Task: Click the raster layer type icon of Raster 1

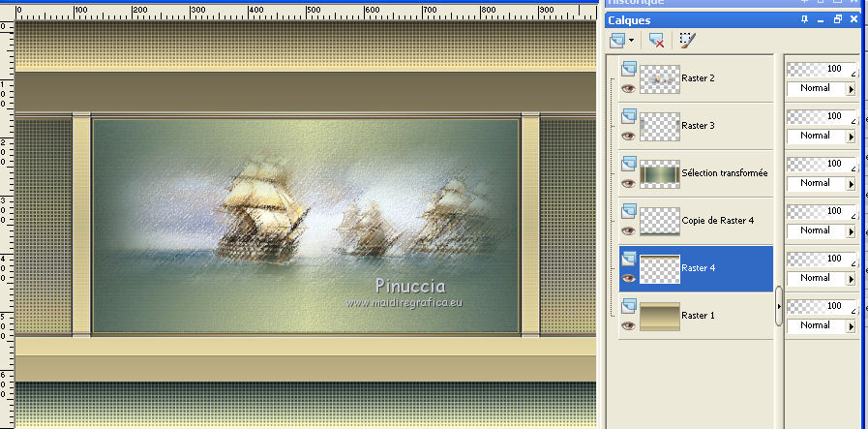Action: pyautogui.click(x=629, y=307)
